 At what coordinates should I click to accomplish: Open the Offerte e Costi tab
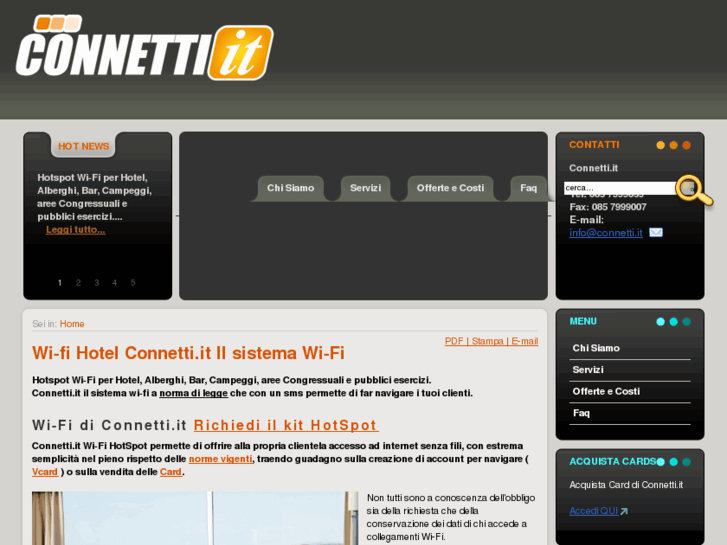tap(450, 188)
